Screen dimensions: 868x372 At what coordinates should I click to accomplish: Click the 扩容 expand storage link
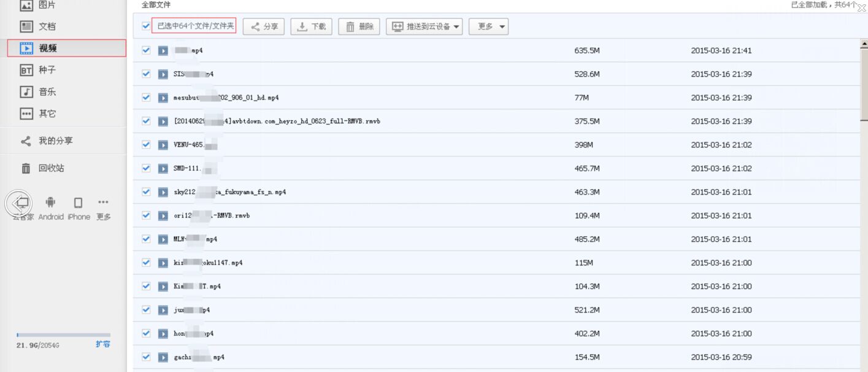[102, 344]
